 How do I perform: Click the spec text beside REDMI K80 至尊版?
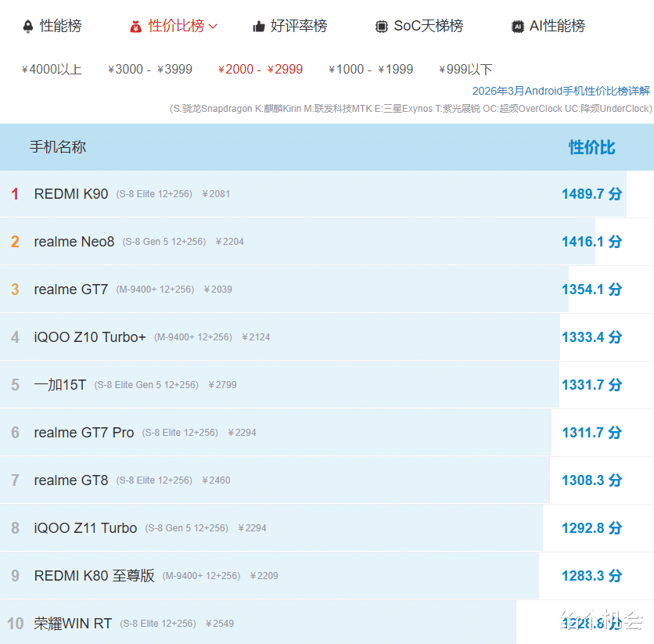(202, 576)
